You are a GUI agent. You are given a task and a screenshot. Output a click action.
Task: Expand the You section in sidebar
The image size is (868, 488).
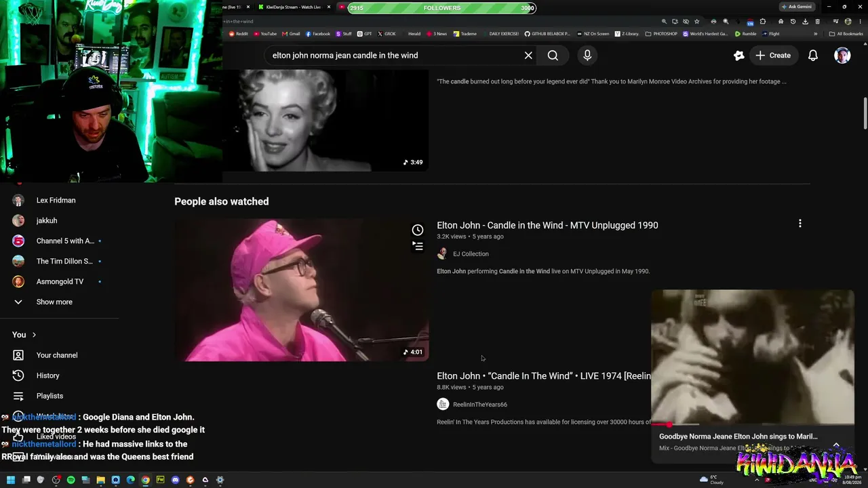[24, 335]
